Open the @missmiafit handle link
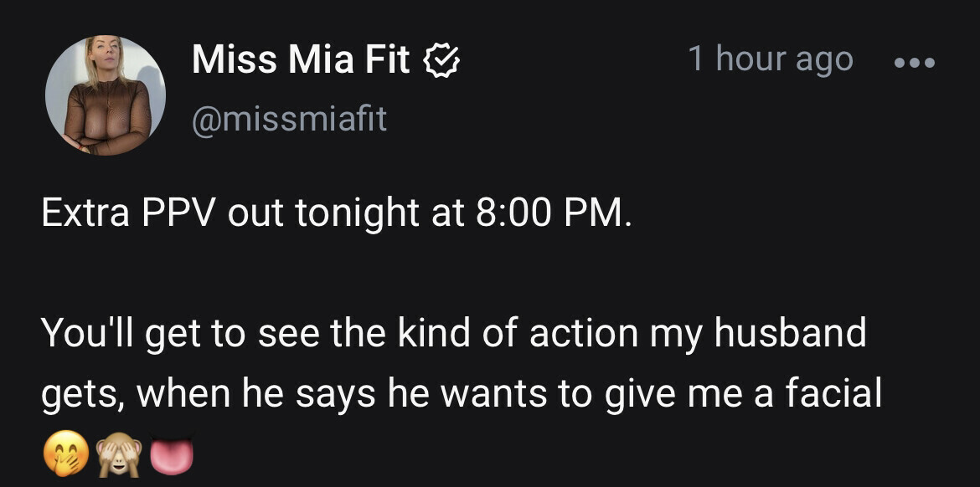 289,120
